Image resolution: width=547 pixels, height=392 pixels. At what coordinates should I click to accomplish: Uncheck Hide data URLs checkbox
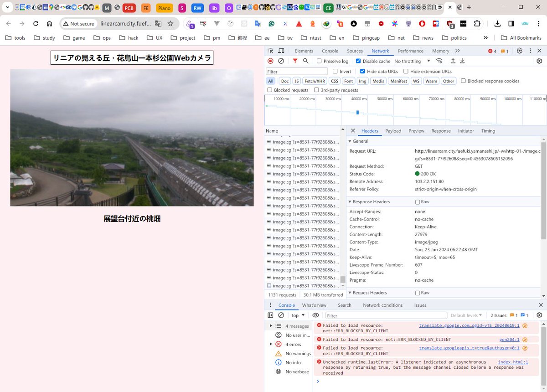[362, 71]
